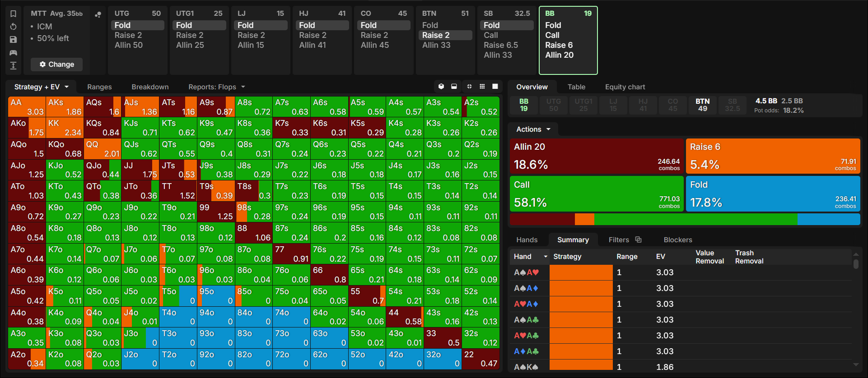Select UTG Raise 2 action
868x378 pixels.
(128, 35)
